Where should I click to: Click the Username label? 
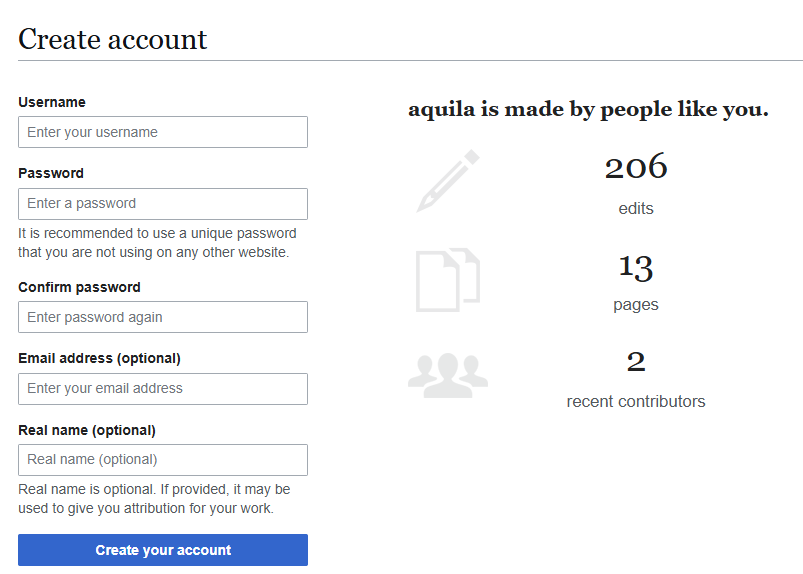(x=52, y=102)
